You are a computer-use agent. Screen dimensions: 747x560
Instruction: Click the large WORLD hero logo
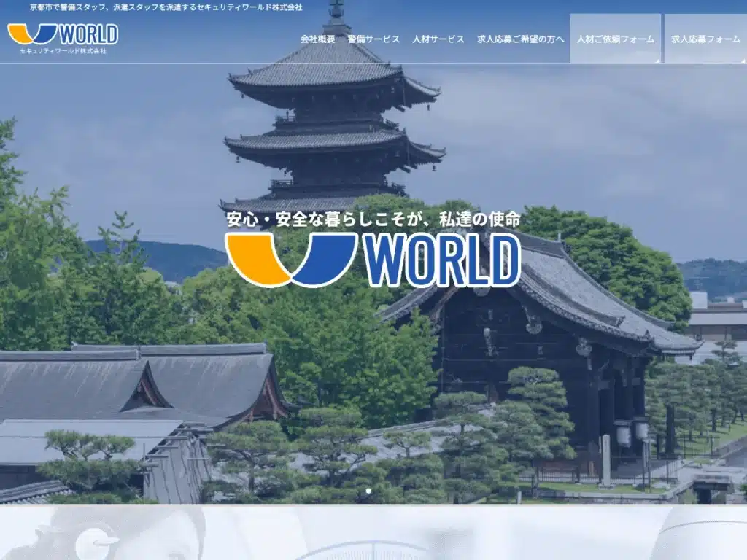(373, 260)
